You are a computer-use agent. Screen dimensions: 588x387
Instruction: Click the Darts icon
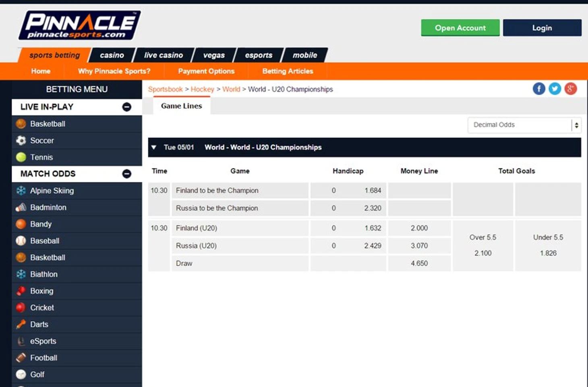click(x=21, y=324)
